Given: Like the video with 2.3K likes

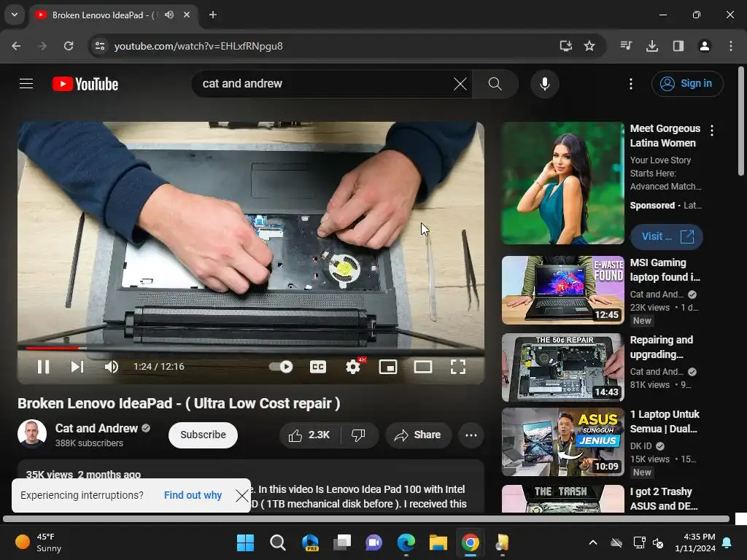Looking at the screenshot, I should tap(309, 435).
